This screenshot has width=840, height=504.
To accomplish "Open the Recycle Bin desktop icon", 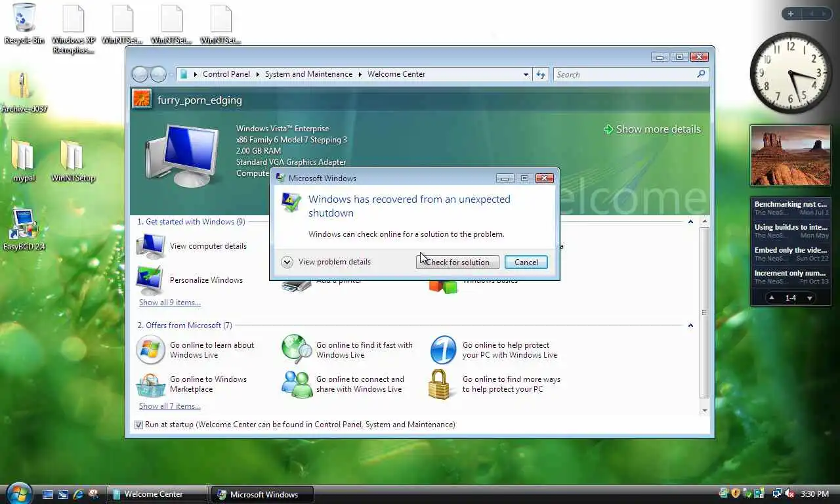I will point(24,24).
